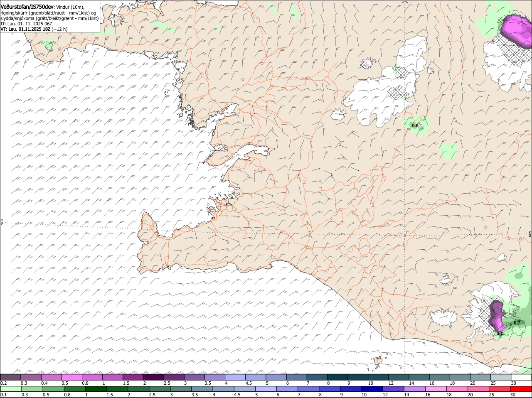Image resolution: width=532 pixels, height=398 pixels.
Task: Pick lower scale swatch between 5 and 6
Action: (x=266, y=389)
